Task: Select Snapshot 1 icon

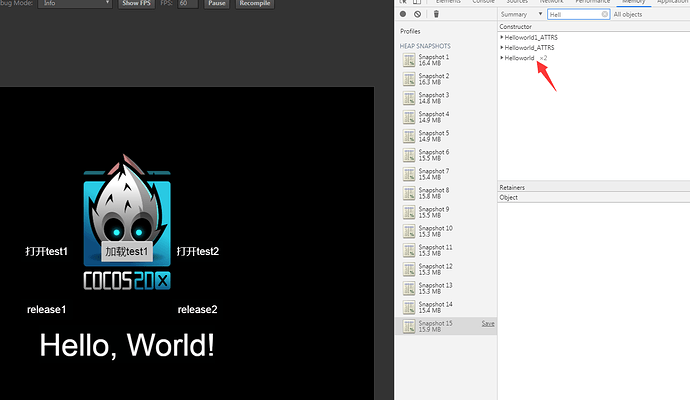Action: 409,60
